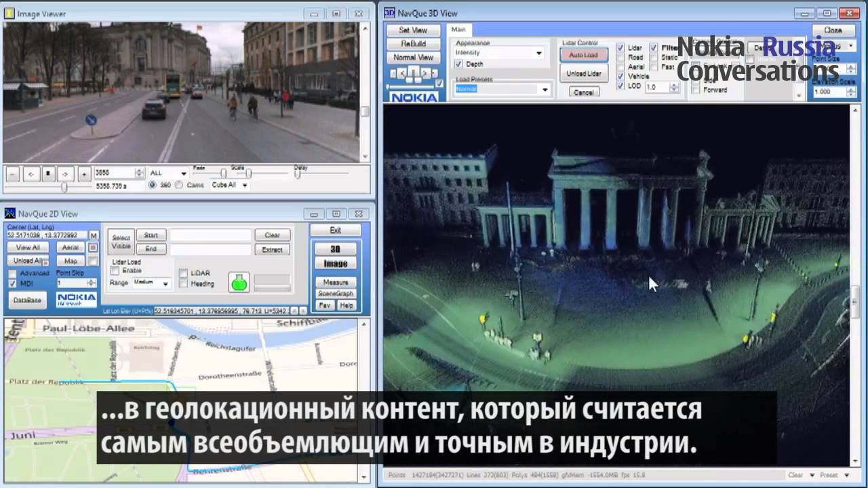Uncheck the Lidar checkbox in Lidar Control
The height and width of the screenshot is (488, 868).
coord(620,48)
